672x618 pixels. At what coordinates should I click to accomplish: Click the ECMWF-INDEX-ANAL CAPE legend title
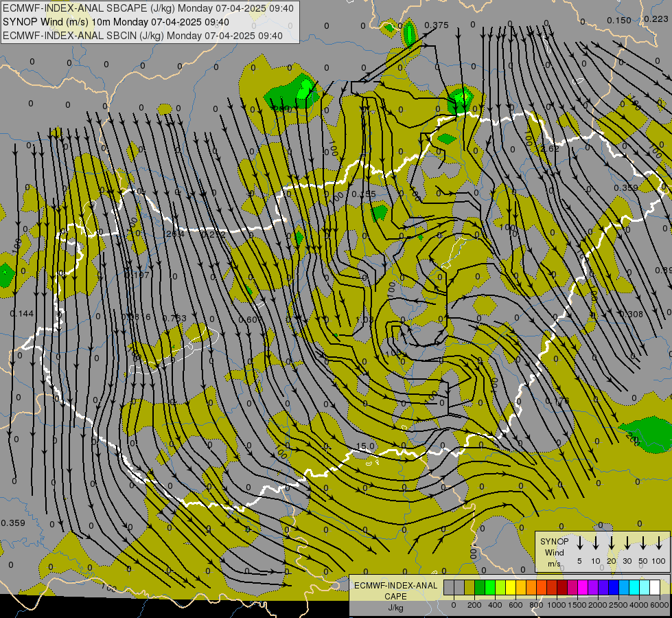click(395, 591)
